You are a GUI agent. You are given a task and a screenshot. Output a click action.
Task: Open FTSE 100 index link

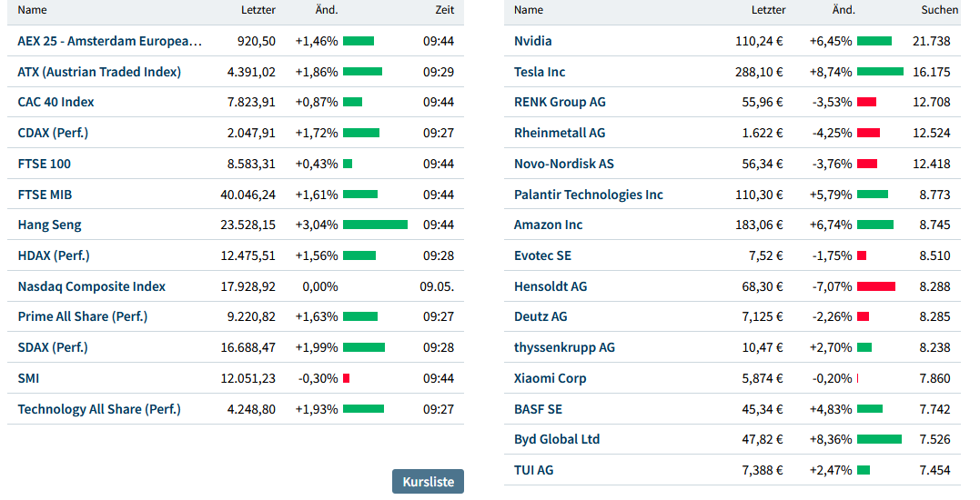[x=45, y=164]
